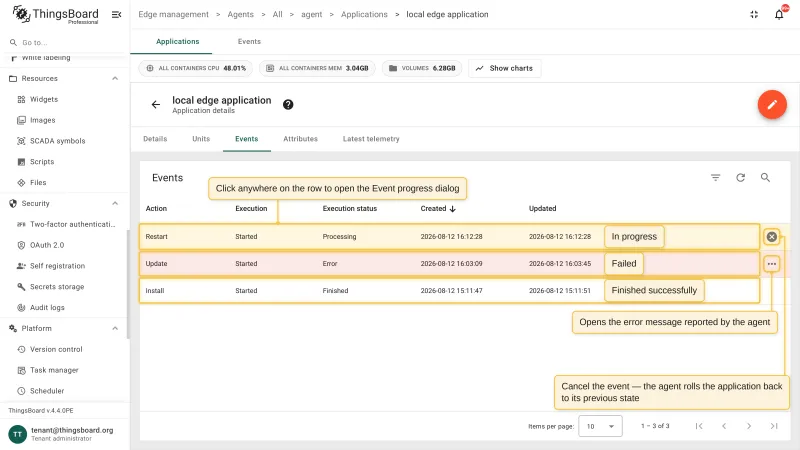Collapse the Platform section
The image size is (800, 450).
(115, 329)
